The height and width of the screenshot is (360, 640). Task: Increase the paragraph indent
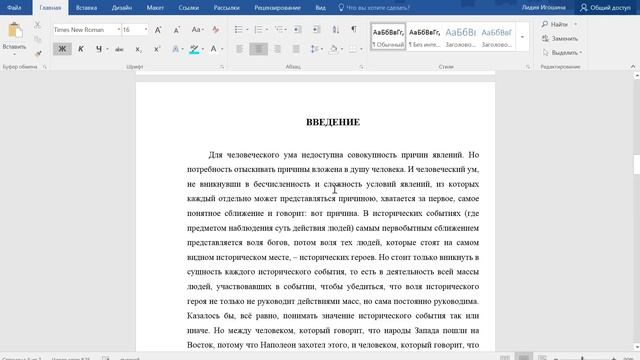pyautogui.click(x=316, y=30)
